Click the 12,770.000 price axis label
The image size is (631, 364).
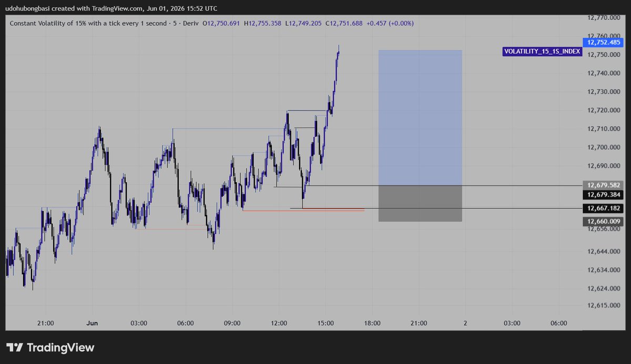click(x=604, y=18)
